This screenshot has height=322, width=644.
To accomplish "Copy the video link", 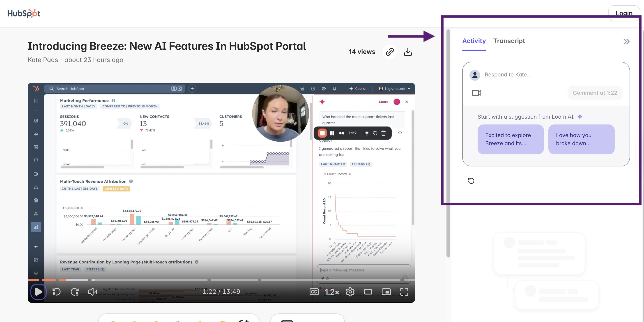I will coord(390,52).
